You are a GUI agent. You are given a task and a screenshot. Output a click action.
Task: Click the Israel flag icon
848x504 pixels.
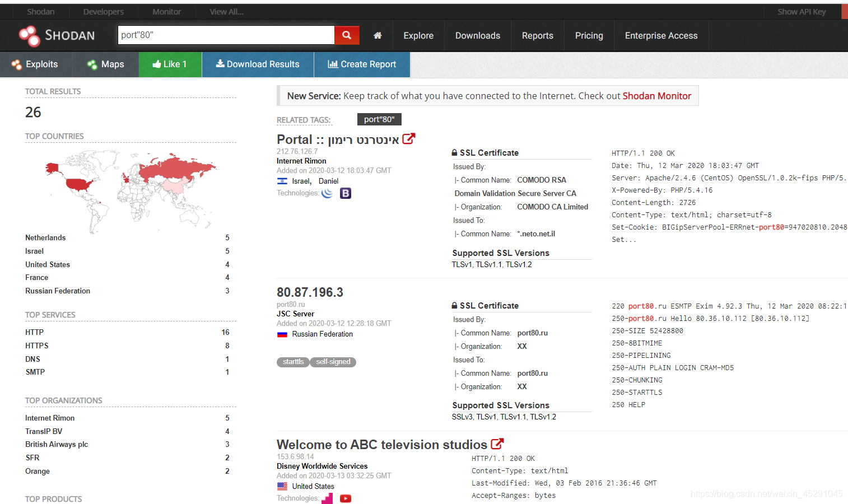[x=282, y=181]
